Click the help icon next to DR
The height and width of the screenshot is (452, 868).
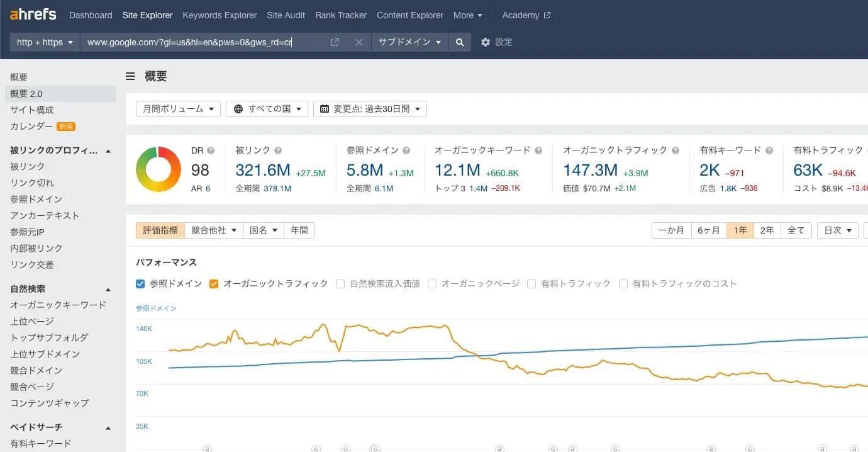click(x=211, y=150)
